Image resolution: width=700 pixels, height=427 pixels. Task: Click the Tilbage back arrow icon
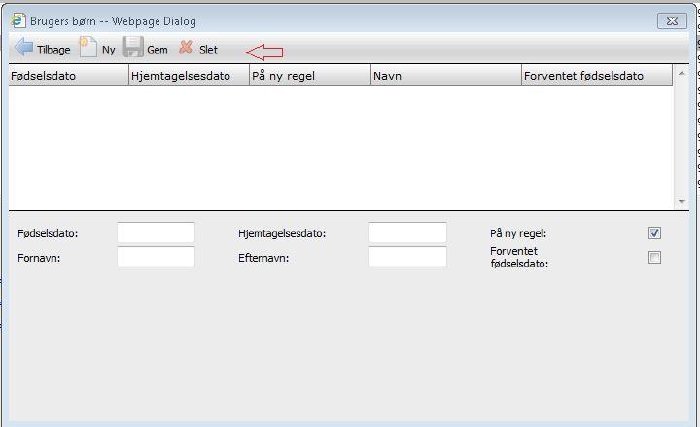24,47
